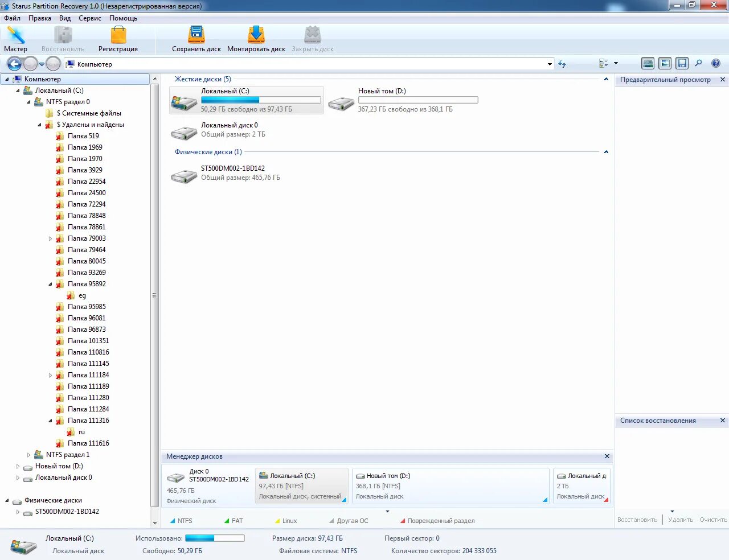Viewport: 729px width, 560px height.
Task: Open the Правка menu
Action: (40, 18)
